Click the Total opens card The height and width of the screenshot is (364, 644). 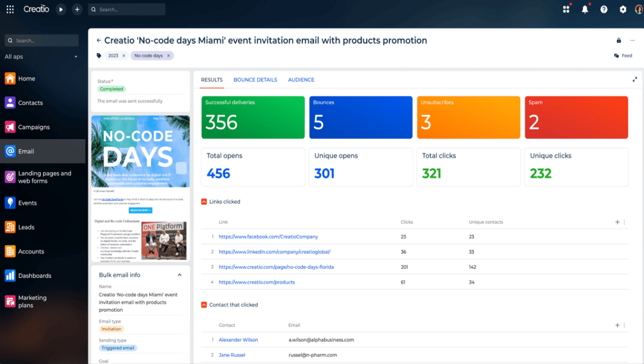click(x=253, y=167)
